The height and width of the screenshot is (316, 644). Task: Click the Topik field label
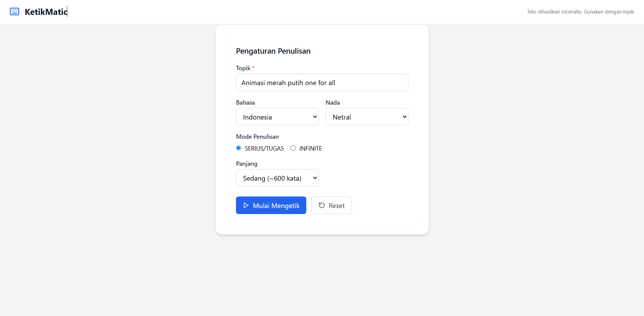coord(243,68)
